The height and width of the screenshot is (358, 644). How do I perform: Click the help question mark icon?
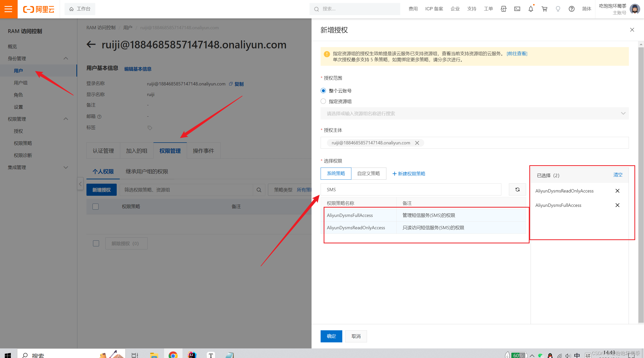coord(571,9)
